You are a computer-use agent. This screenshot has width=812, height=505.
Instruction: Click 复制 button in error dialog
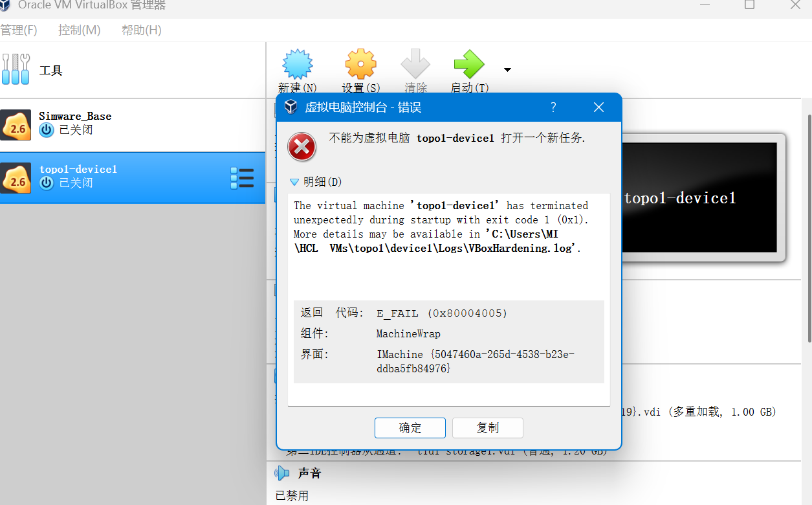[488, 428]
